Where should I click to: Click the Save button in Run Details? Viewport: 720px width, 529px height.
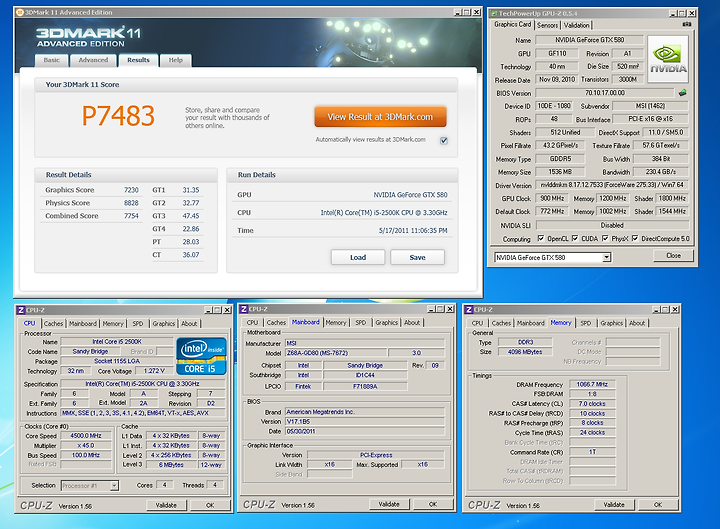click(417, 258)
